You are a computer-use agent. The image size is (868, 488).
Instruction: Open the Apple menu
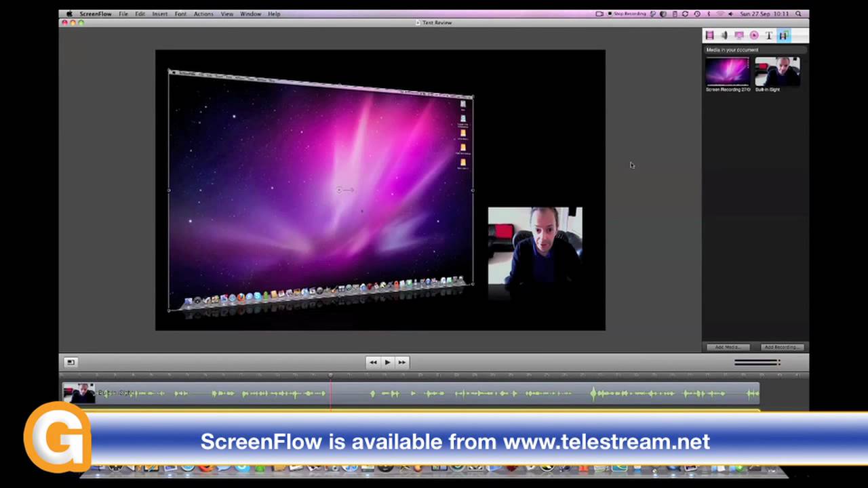pos(68,14)
